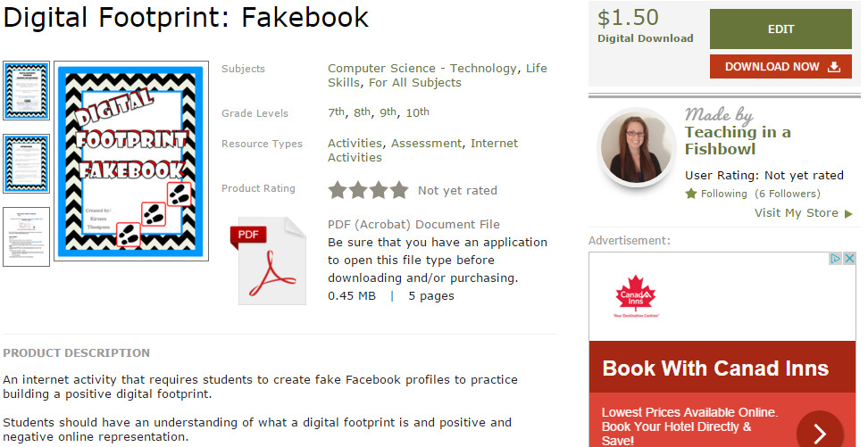Click the red arrow circle in Canad Inns ad
The height and width of the screenshot is (447, 868).
[820, 430]
